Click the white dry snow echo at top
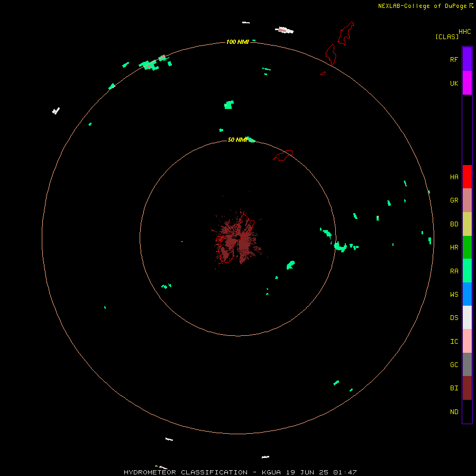Viewport: 476px width, 476px height. [285, 30]
